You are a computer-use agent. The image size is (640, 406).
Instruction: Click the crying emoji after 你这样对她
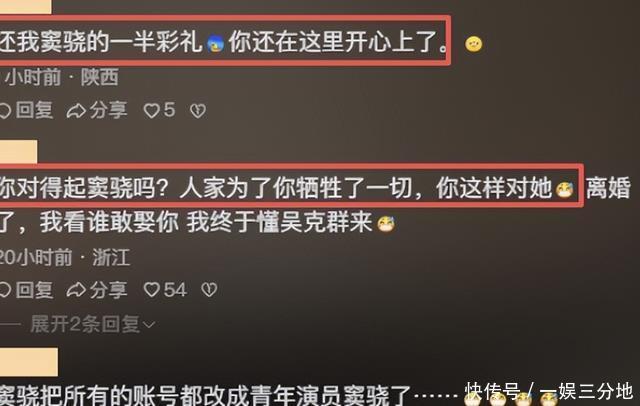(564, 189)
